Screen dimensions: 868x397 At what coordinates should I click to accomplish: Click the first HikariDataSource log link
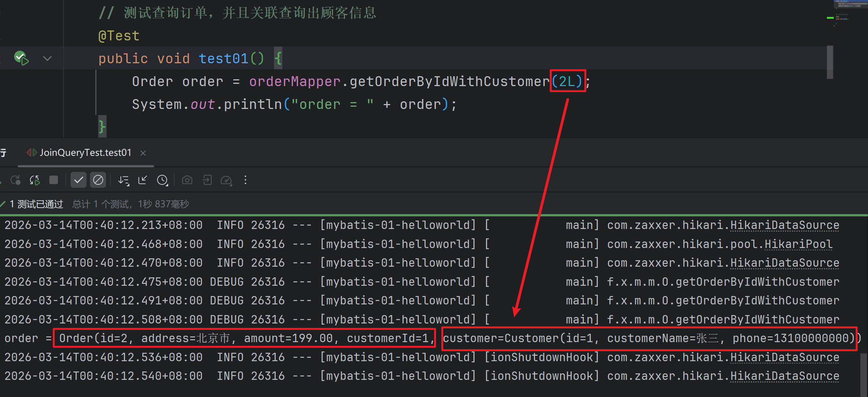tap(784, 225)
